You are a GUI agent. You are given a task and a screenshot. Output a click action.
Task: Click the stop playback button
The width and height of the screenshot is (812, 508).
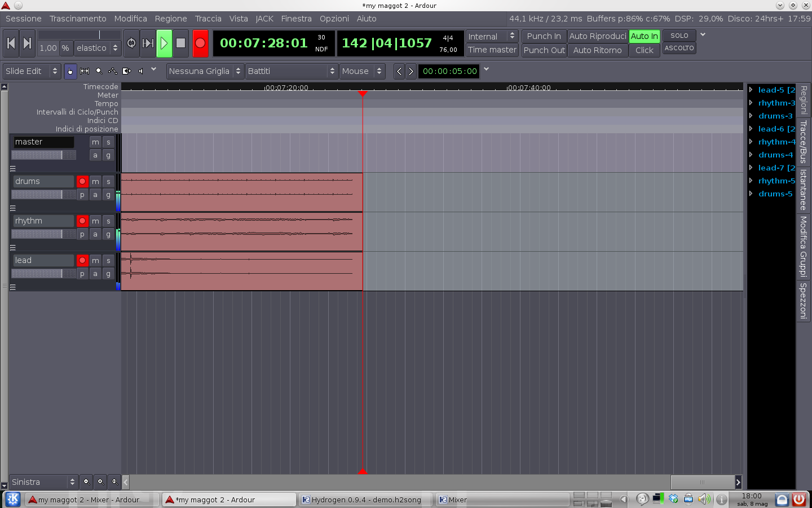pos(180,43)
